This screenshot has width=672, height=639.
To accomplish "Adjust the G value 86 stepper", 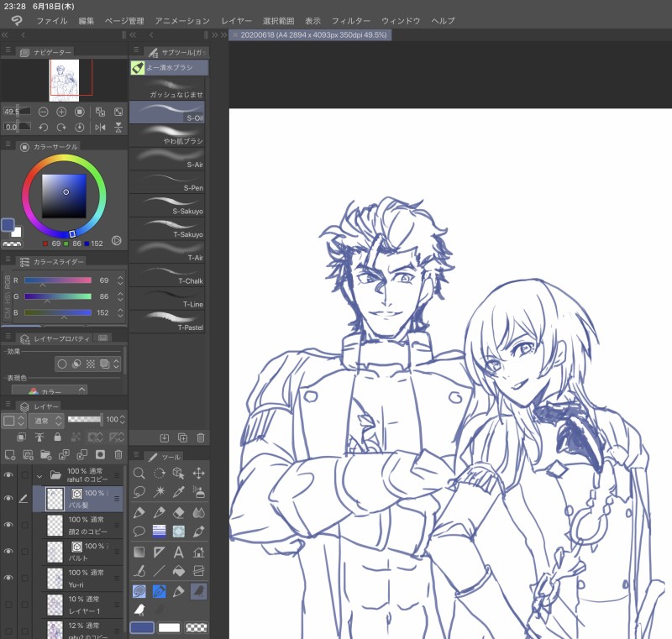I will pos(120,296).
